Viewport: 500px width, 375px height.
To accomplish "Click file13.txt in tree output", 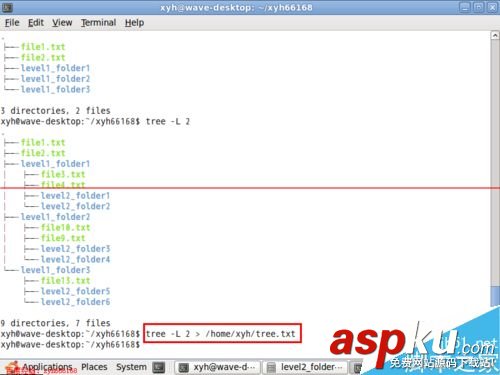I will [x=65, y=281].
